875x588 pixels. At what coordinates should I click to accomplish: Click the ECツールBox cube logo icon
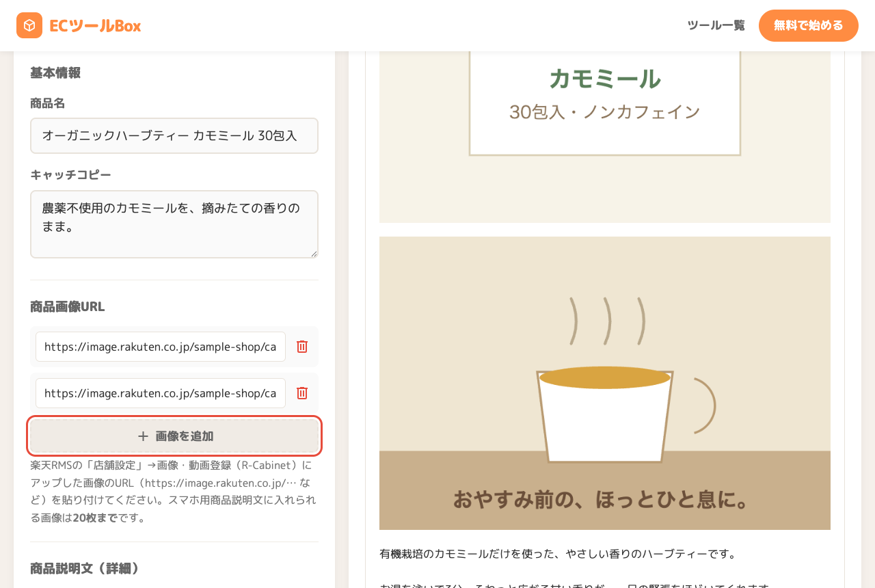(29, 25)
